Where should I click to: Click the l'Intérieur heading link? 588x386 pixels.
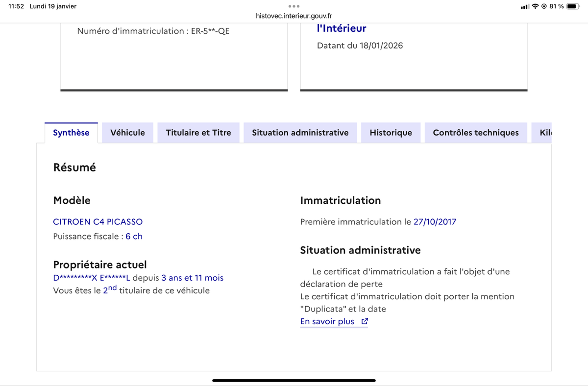click(x=342, y=28)
